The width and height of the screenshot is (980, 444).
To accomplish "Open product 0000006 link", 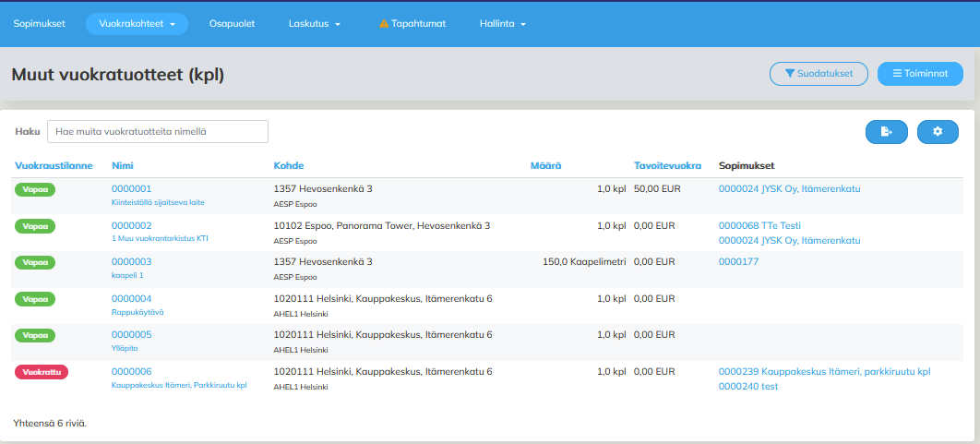I will pyautogui.click(x=131, y=371).
